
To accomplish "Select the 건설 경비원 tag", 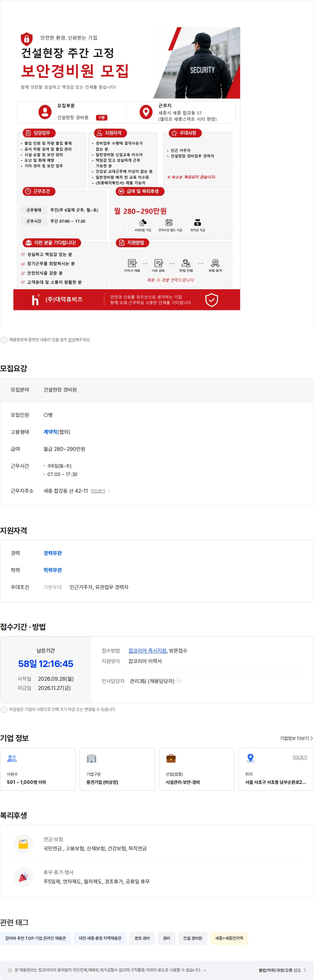I will click(193, 938).
